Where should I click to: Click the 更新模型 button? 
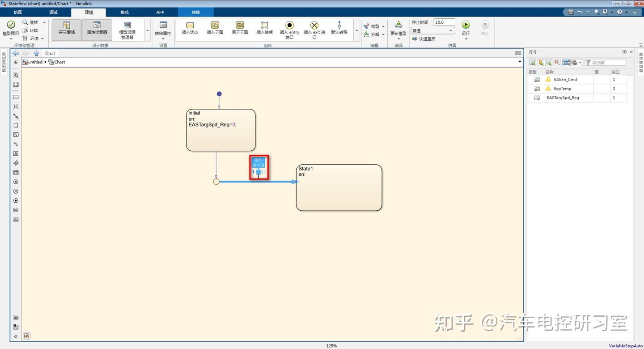click(x=398, y=30)
